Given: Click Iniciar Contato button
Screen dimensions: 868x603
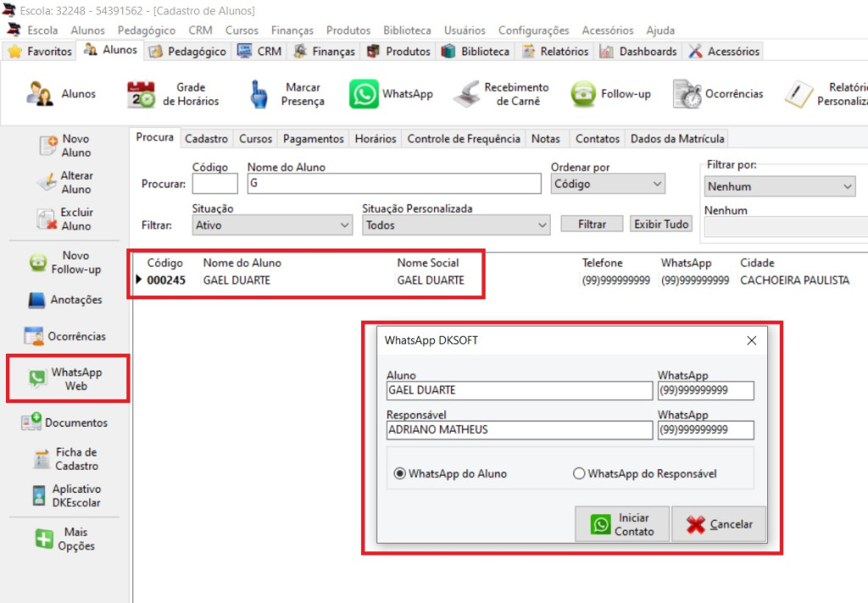Looking at the screenshot, I should 622,524.
